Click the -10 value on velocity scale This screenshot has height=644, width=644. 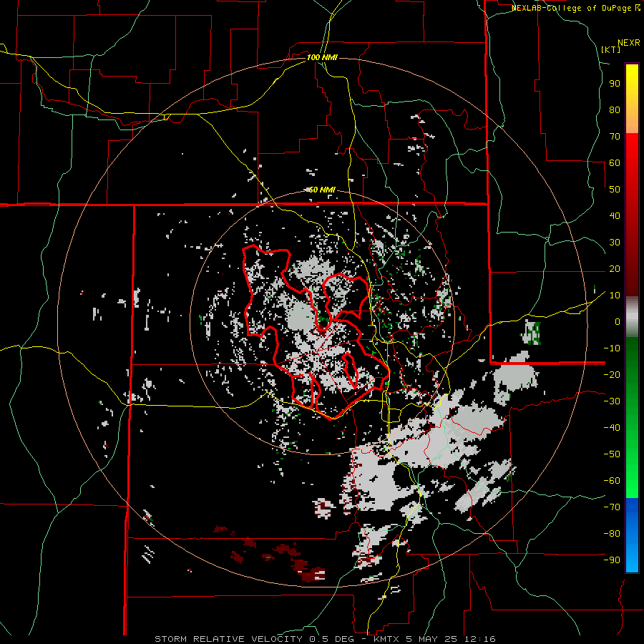tap(612, 348)
